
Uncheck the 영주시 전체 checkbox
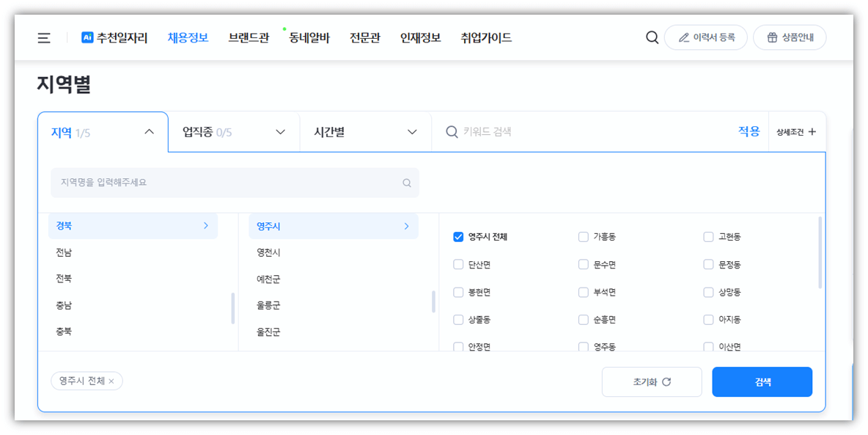point(458,236)
